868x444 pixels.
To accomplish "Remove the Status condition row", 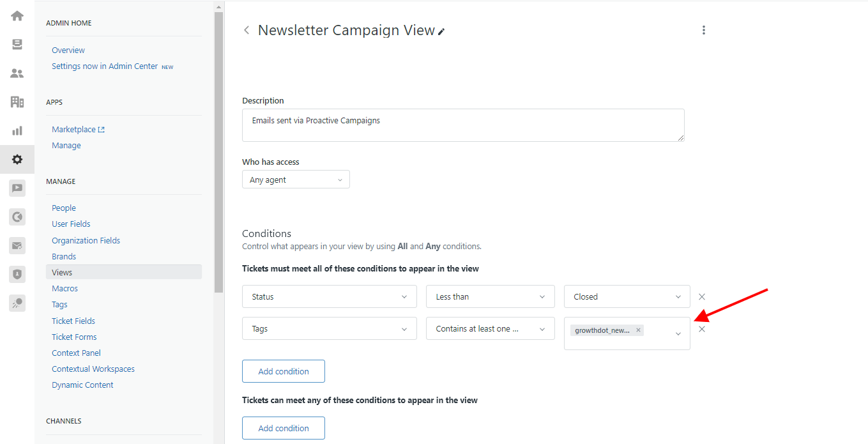I will tap(702, 296).
